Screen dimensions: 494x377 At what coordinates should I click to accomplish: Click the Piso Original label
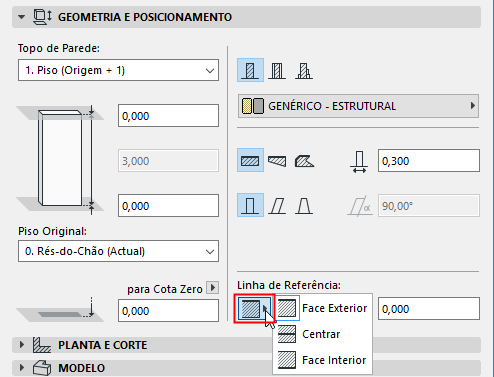(x=52, y=231)
